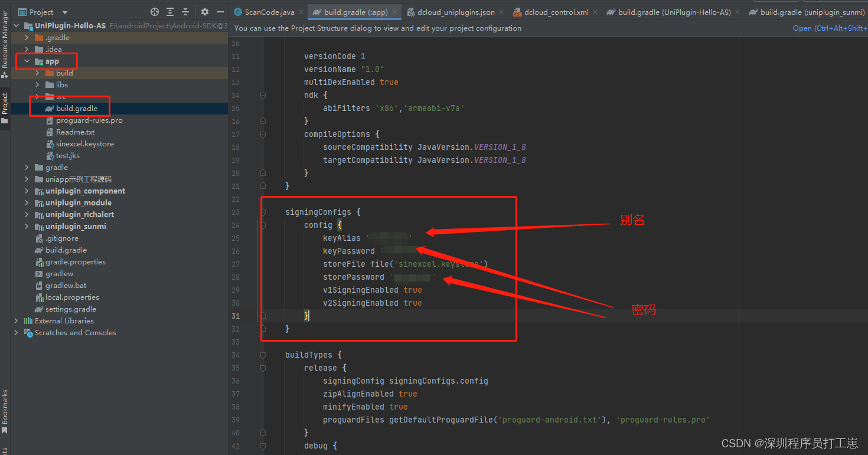Viewport: 868px width, 455px height.
Task: Fold the buildTypes block at line 34
Action: click(263, 355)
